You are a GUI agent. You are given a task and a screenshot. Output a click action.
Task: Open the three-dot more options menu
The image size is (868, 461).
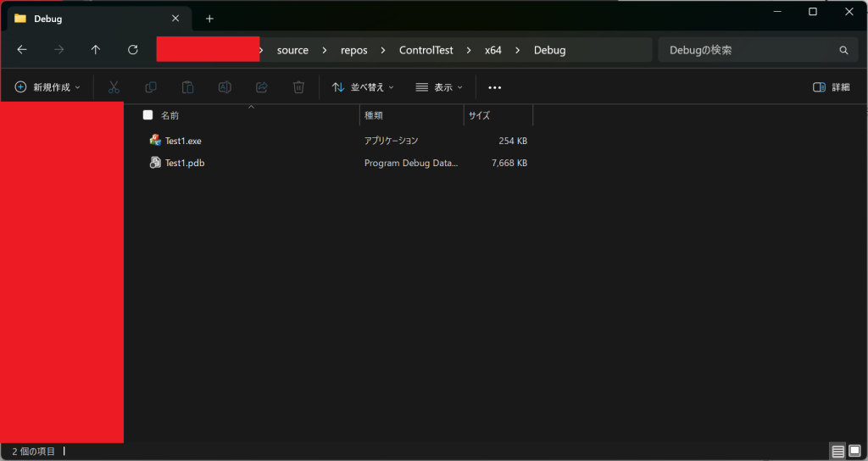click(x=495, y=87)
